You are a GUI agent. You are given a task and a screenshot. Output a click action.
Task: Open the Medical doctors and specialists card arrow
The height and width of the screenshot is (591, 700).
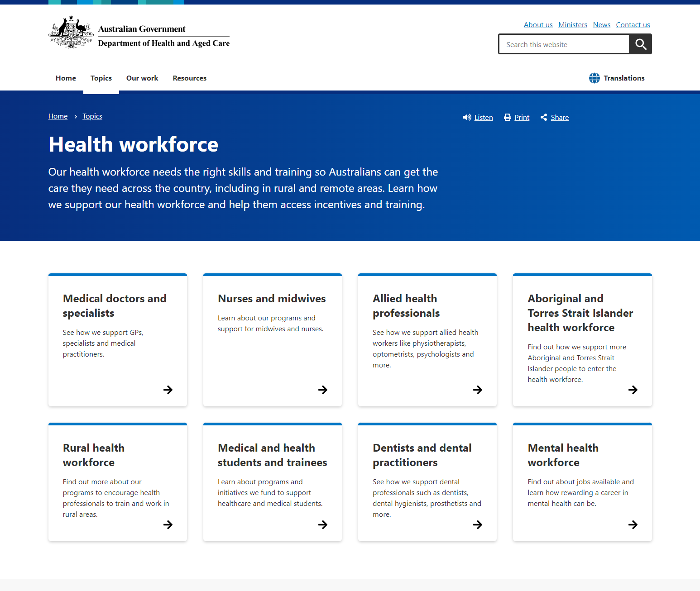click(x=168, y=390)
